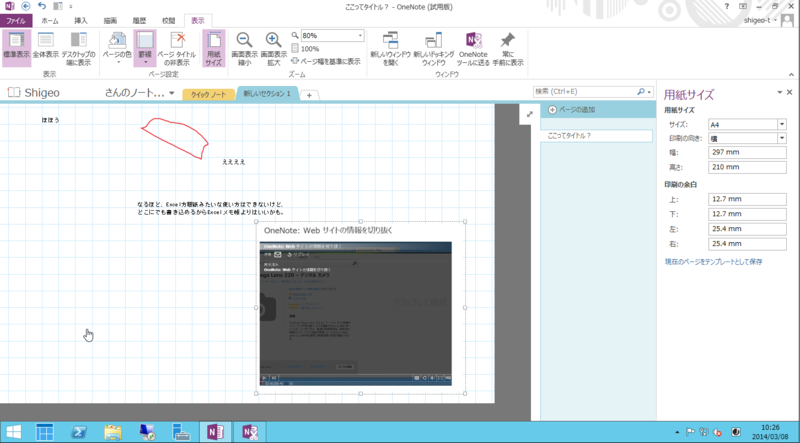Image resolution: width=800 pixels, height=443 pixels.
Task: Collapse the ribbon with chevron
Action: [791, 75]
